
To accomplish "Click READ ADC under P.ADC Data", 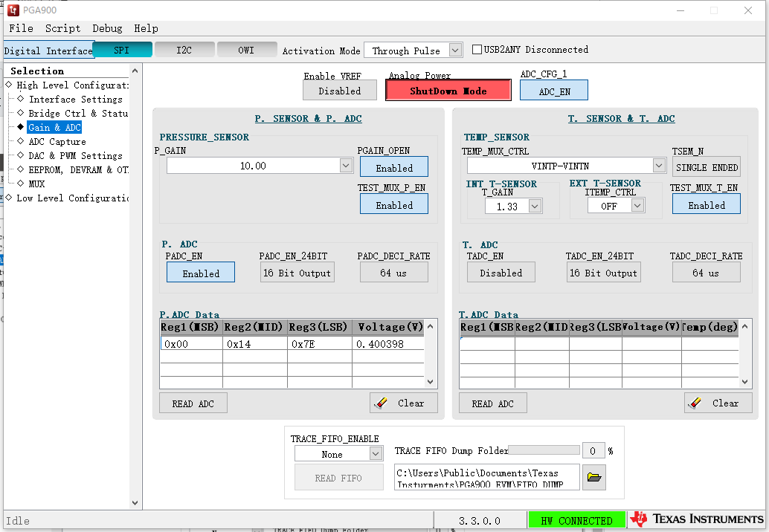I will tap(193, 403).
